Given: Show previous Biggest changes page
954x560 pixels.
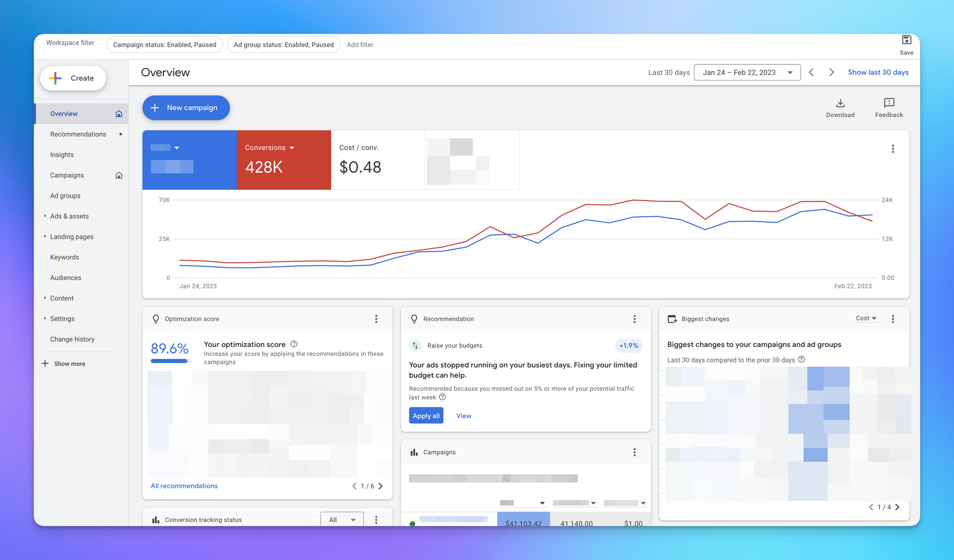Looking at the screenshot, I should point(871,507).
